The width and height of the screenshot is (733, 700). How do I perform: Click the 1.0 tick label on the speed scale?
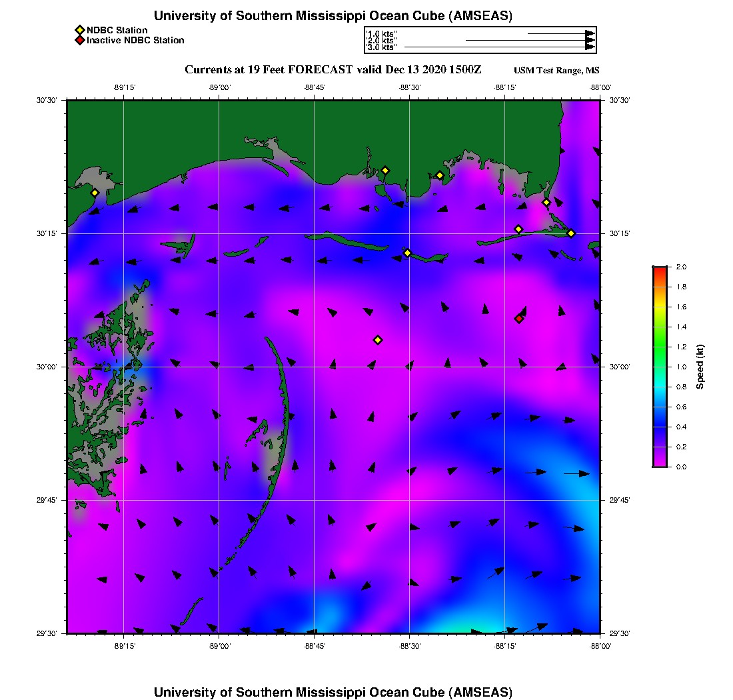(682, 367)
